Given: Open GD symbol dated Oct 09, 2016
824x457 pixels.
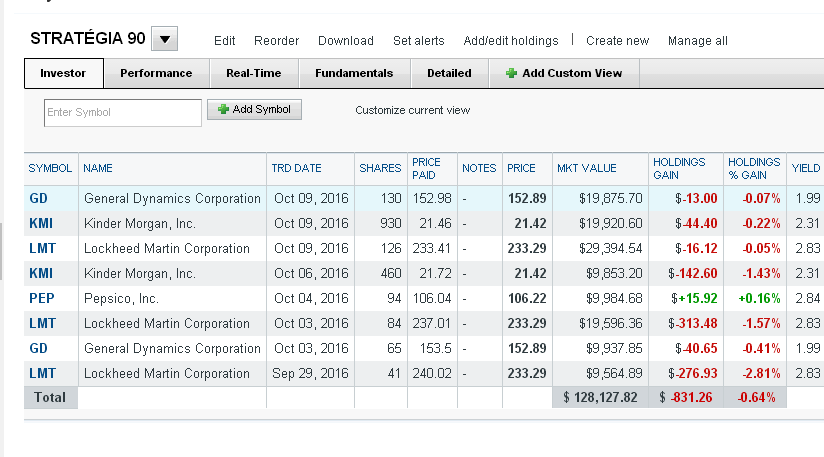Looking at the screenshot, I should (x=38, y=199).
